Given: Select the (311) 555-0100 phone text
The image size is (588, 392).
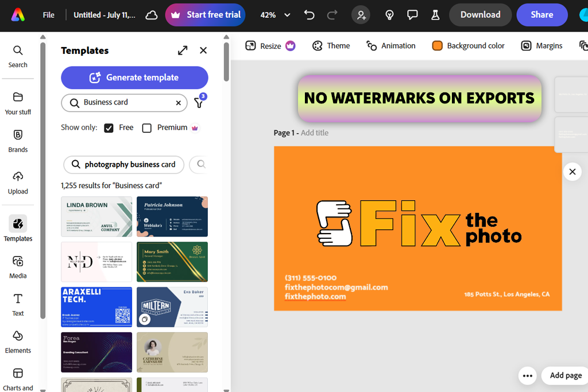Looking at the screenshot, I should 311,278.
